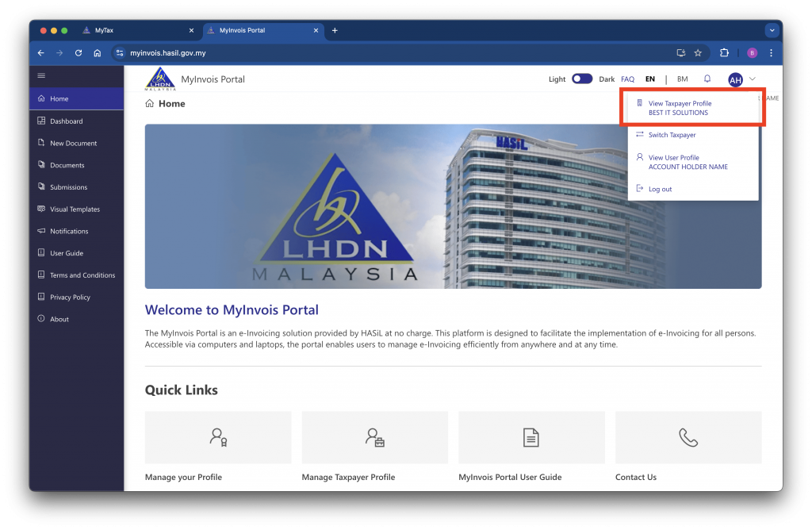
Task: Open the FAQ link in header
Action: pyautogui.click(x=627, y=79)
